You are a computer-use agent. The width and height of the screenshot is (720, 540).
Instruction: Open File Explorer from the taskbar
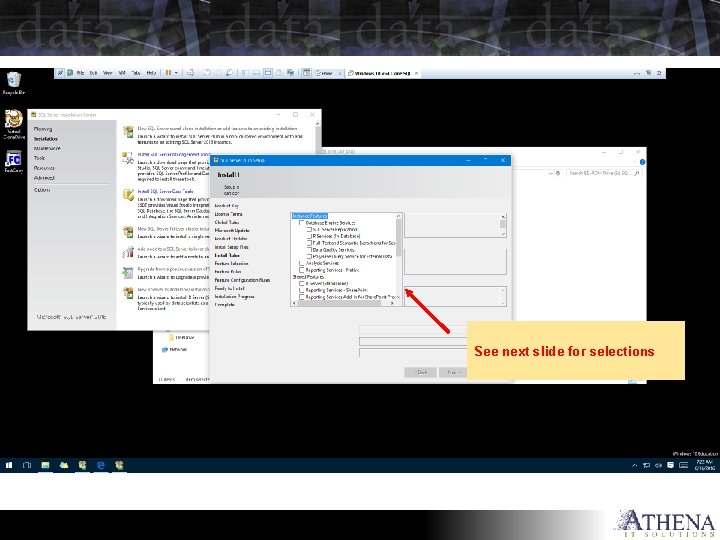pos(45,465)
